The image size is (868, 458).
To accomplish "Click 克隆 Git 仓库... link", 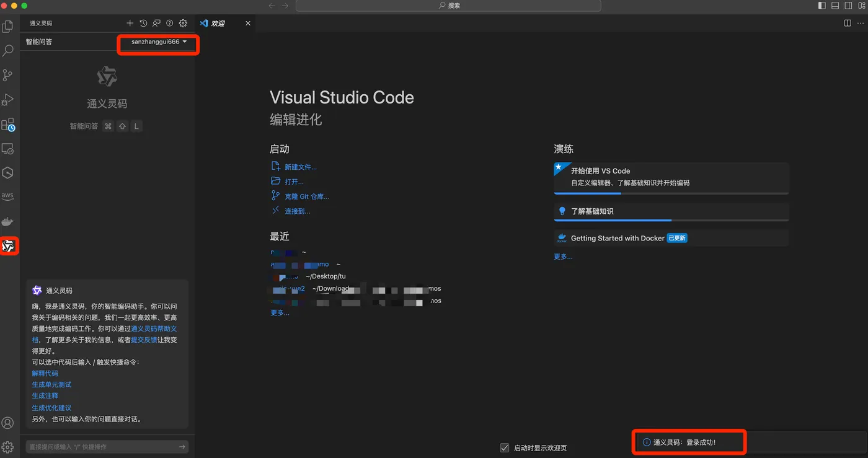I will 307,196.
